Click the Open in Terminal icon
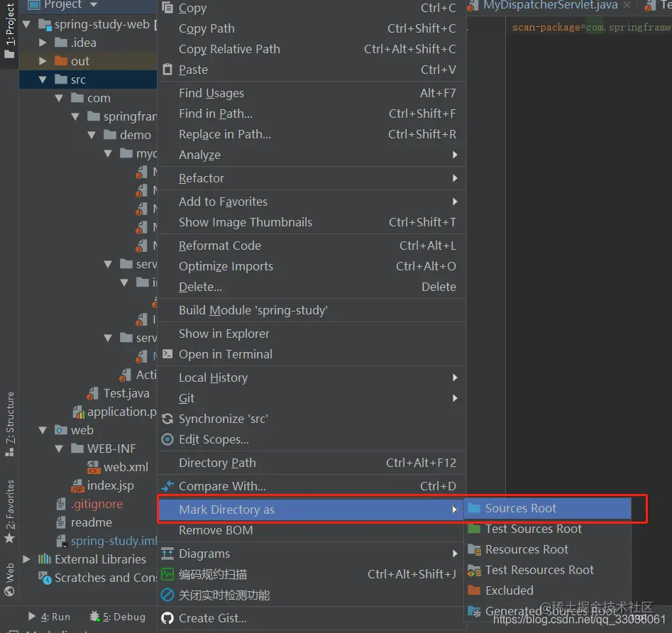 click(167, 353)
